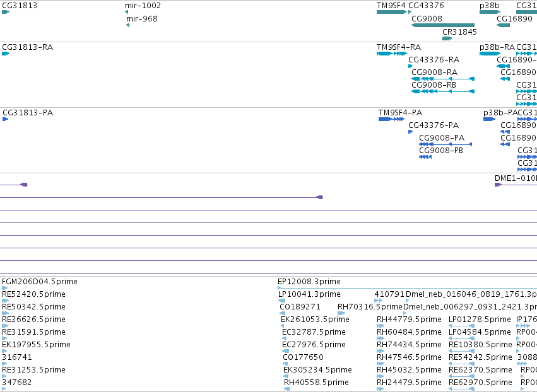Click the CO177650 EST label
The width and height of the screenshot is (537, 392).
point(303,357)
